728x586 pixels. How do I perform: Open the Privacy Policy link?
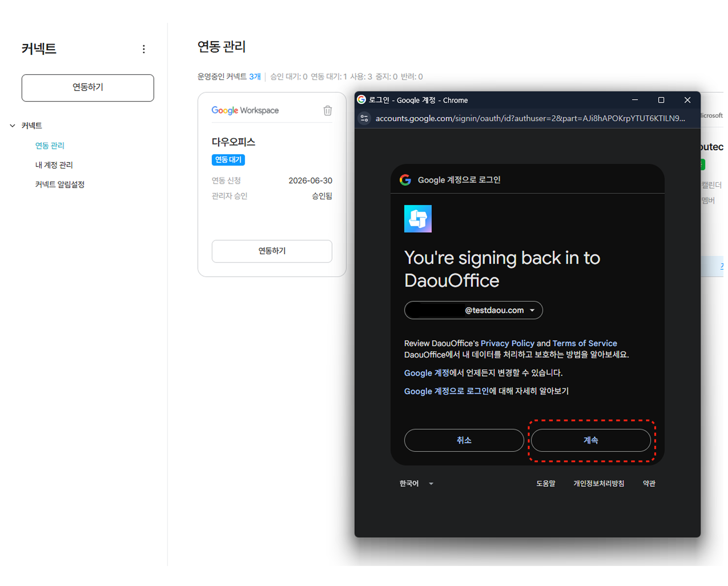click(x=507, y=344)
